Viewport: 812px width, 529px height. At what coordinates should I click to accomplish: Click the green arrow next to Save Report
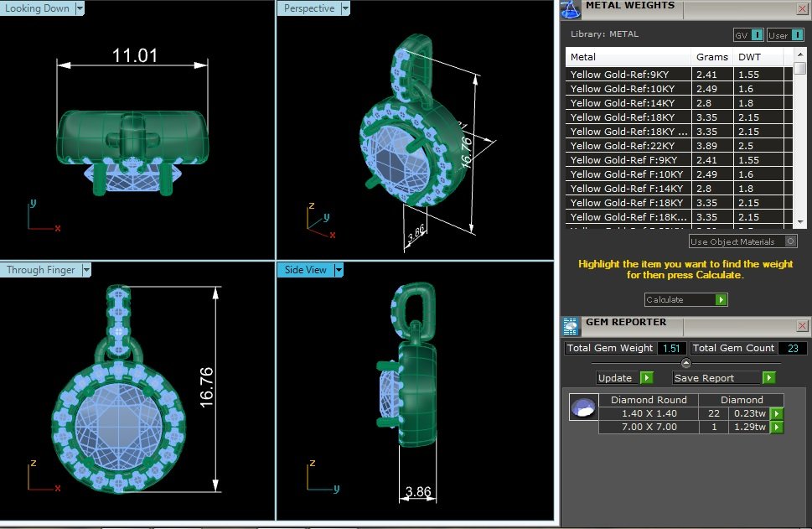click(769, 378)
